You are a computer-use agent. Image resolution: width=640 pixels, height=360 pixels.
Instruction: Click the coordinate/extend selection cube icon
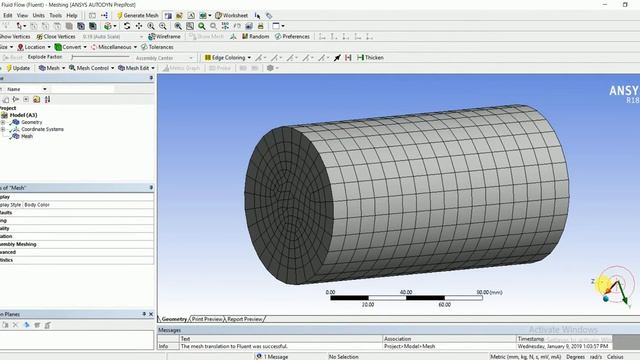click(108, 26)
